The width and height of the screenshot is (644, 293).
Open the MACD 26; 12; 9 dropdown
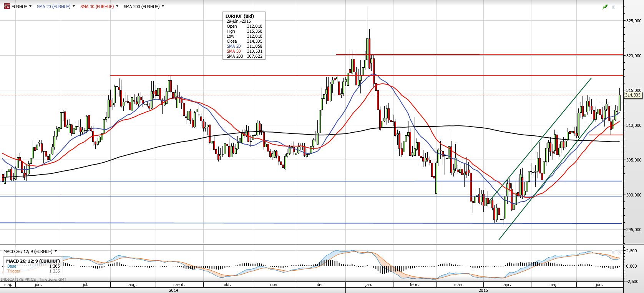pyautogui.click(x=56, y=251)
